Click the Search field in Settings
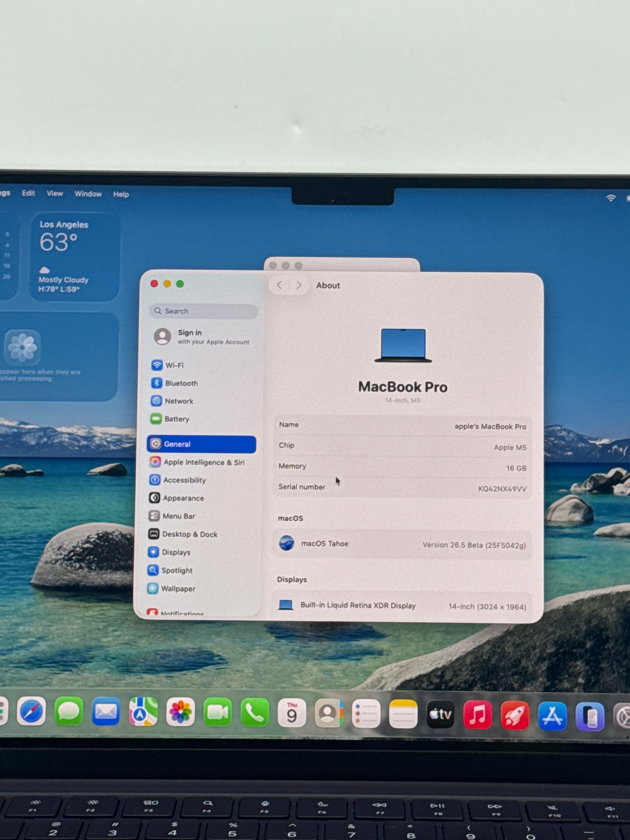Viewport: 630px width, 840px height. (204, 311)
